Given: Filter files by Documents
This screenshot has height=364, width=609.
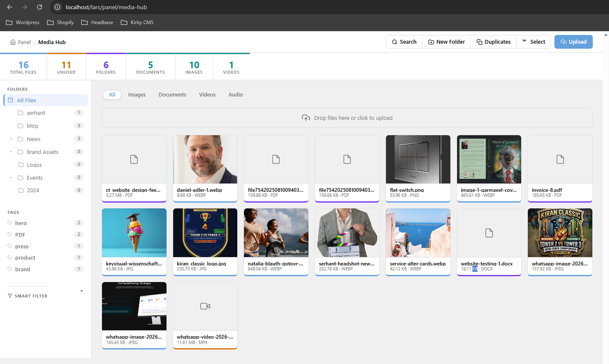Looking at the screenshot, I should [x=172, y=95].
